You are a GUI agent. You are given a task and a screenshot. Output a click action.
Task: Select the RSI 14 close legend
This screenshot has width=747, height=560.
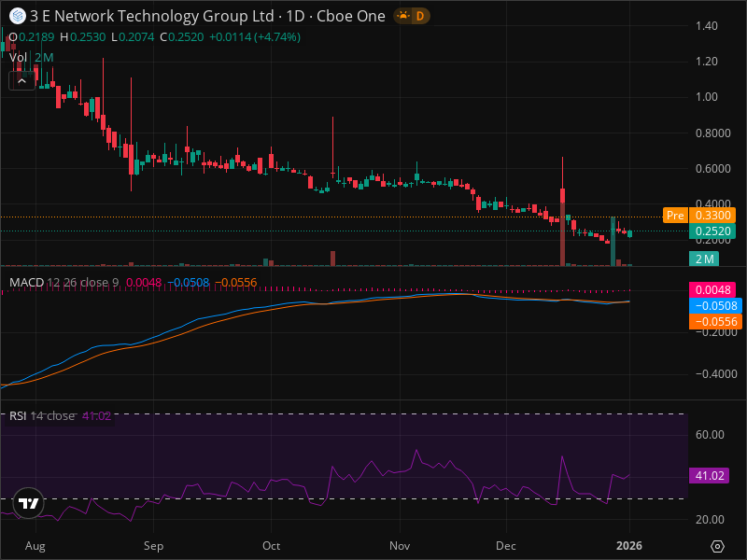tap(42, 415)
